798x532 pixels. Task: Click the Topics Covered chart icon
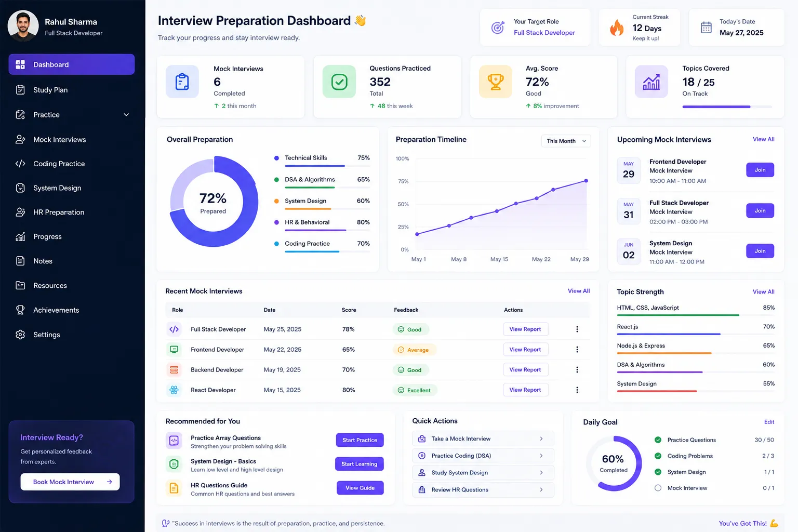[651, 82]
